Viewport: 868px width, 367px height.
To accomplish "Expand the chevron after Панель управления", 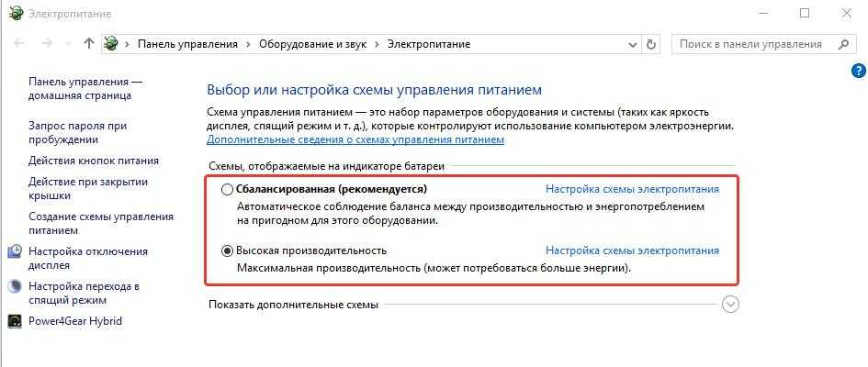I will [x=248, y=44].
